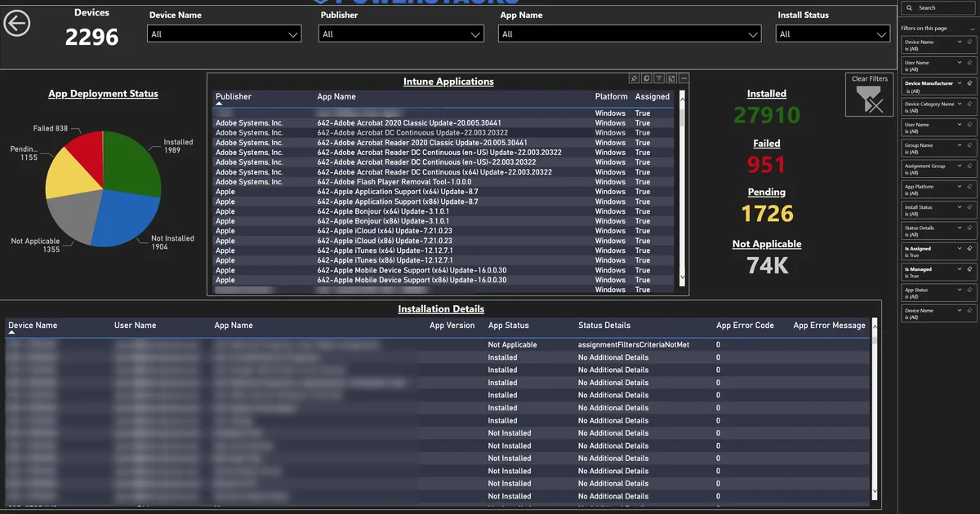Image resolution: width=980 pixels, height=514 pixels.
Task: Click the assignmentFiltersCriteriaNotMet status cell
Action: tap(634, 345)
